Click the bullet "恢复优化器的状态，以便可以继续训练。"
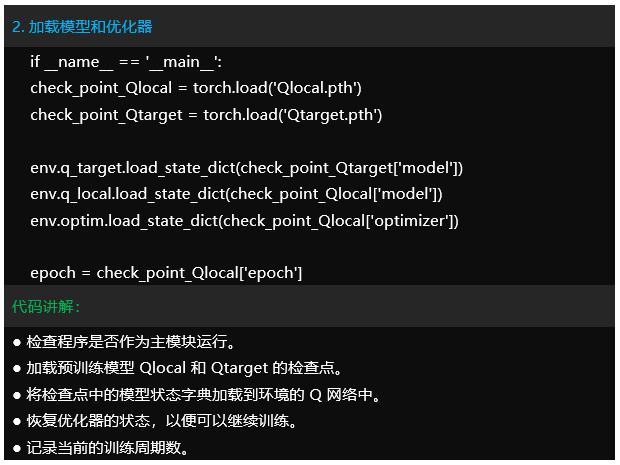 (167, 420)
